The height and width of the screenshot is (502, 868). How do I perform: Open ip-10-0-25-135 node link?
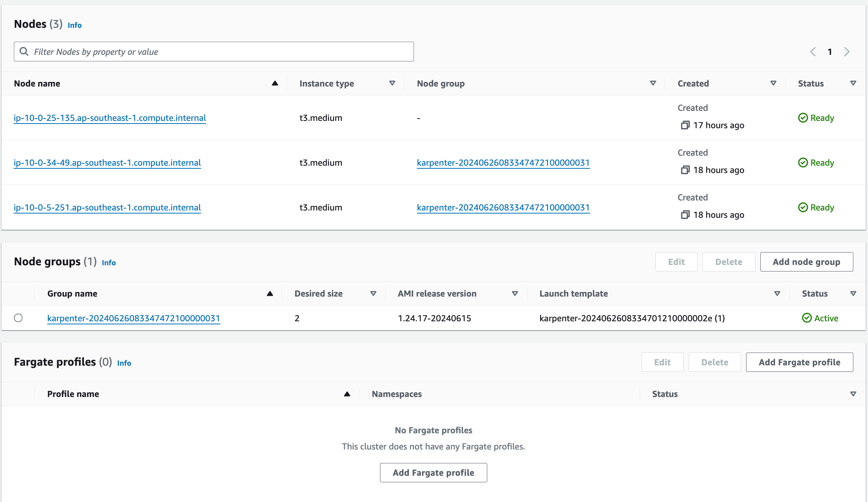tap(110, 118)
